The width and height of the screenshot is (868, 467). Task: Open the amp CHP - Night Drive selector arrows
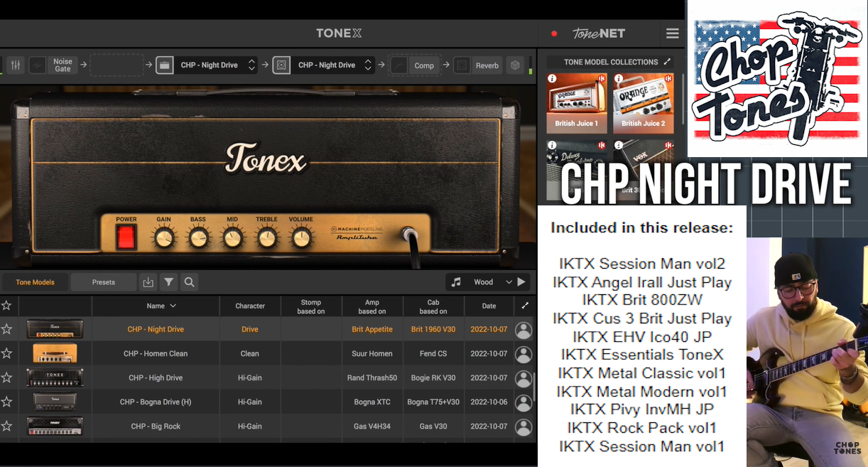[251, 65]
